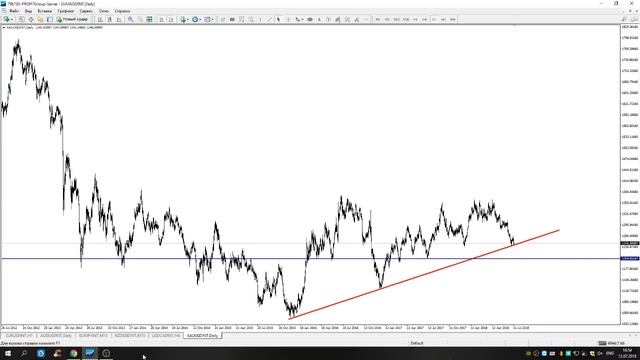
Task: Open the Вид menu
Action: [x=28, y=11]
